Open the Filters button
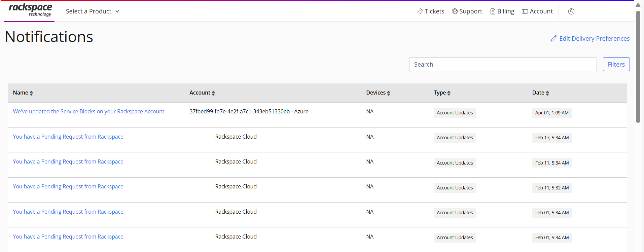 [616, 64]
